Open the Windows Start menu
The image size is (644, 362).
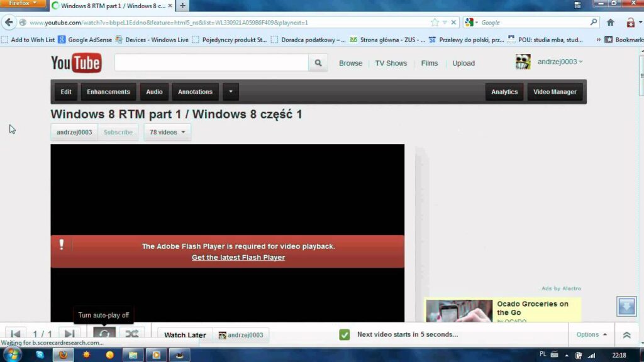click(x=13, y=354)
